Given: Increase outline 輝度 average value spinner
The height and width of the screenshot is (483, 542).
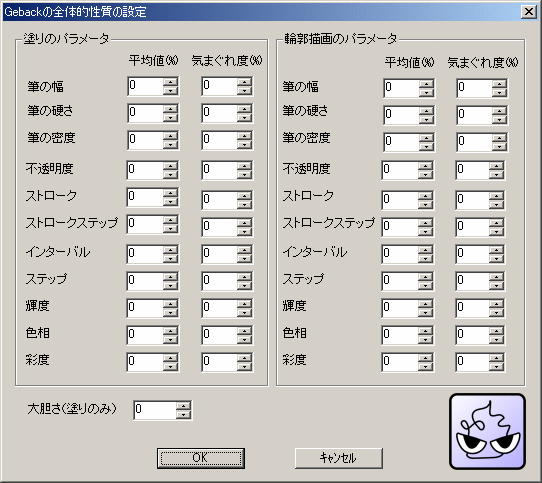Looking at the screenshot, I should (x=425, y=304).
